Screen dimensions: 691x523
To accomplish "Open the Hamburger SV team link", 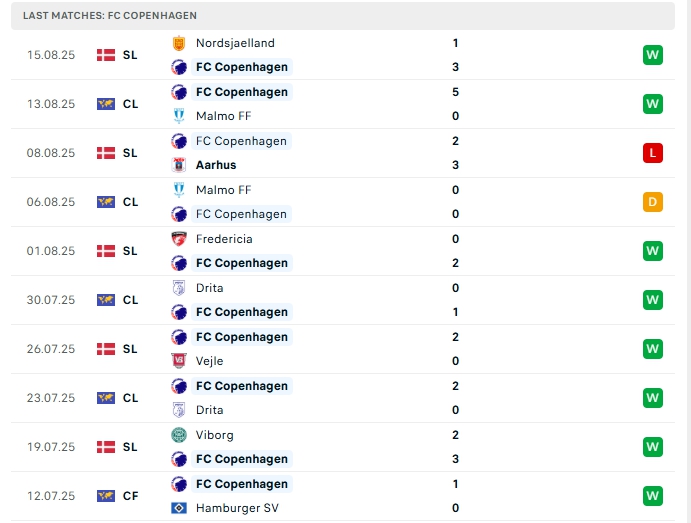I will pos(236,508).
